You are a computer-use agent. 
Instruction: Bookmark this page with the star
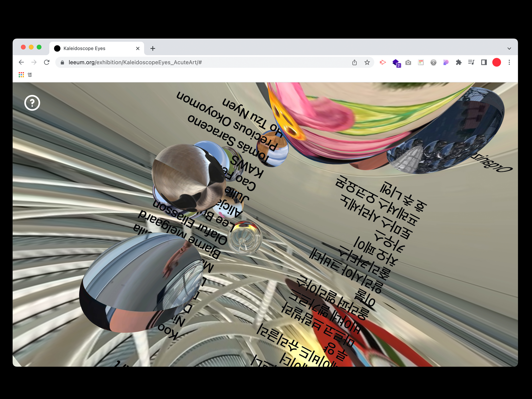(367, 63)
